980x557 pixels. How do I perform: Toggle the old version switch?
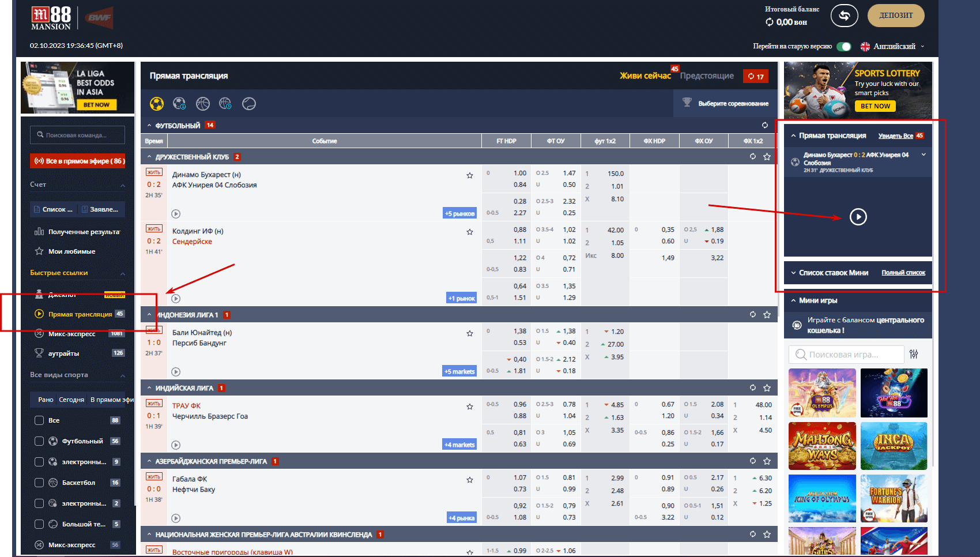coord(844,46)
